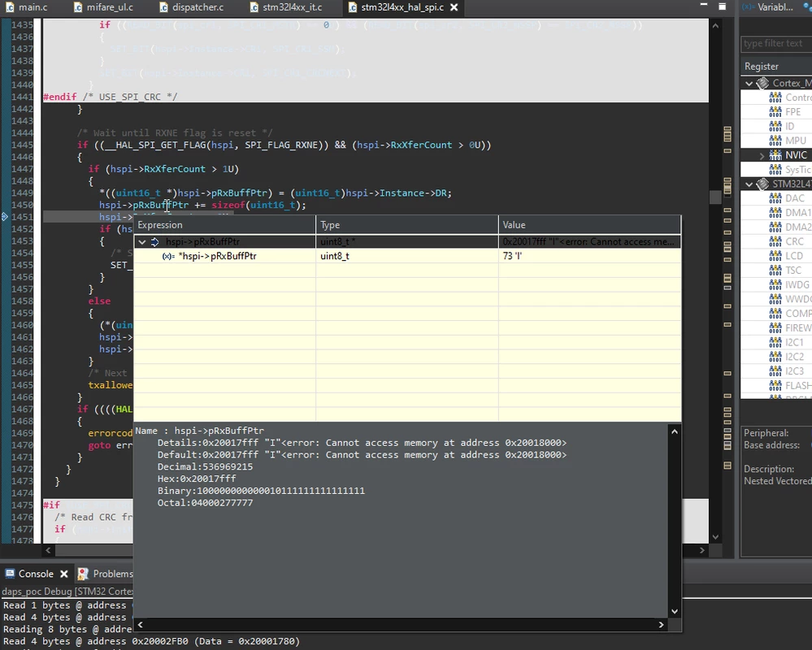
Task: Select the *hspi->pRxBuffPtr child row
Action: [407, 256]
